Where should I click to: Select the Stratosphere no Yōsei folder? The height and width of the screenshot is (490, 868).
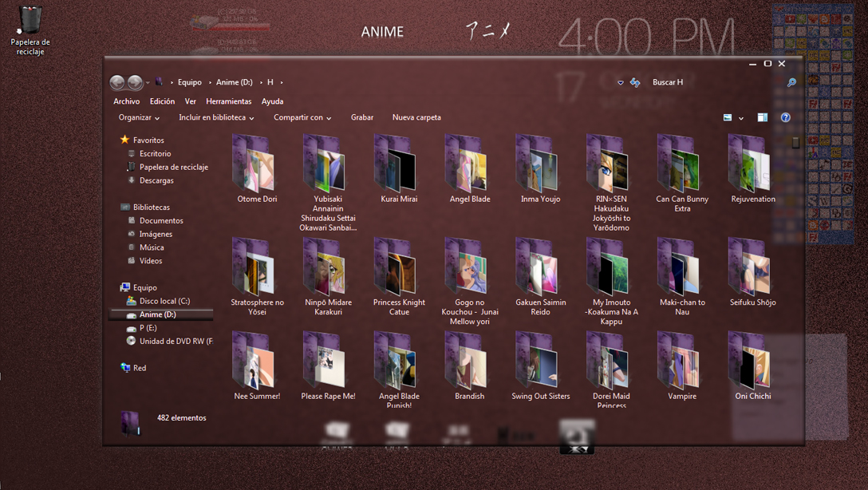coord(257,276)
